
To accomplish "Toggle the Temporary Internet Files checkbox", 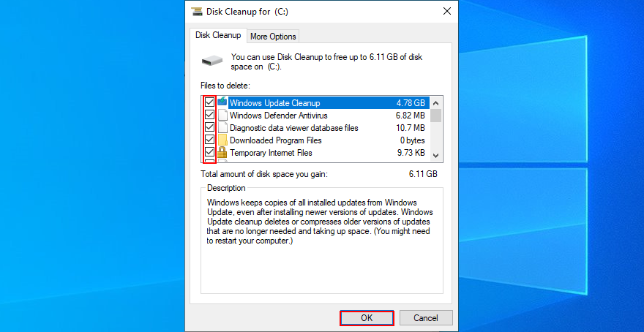I will click(x=209, y=153).
